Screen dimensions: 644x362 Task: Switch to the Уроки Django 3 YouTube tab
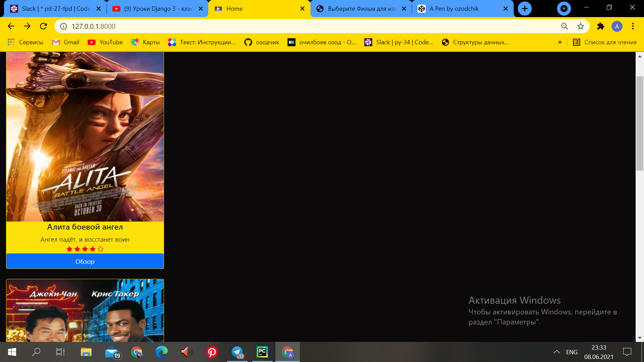coord(158,9)
